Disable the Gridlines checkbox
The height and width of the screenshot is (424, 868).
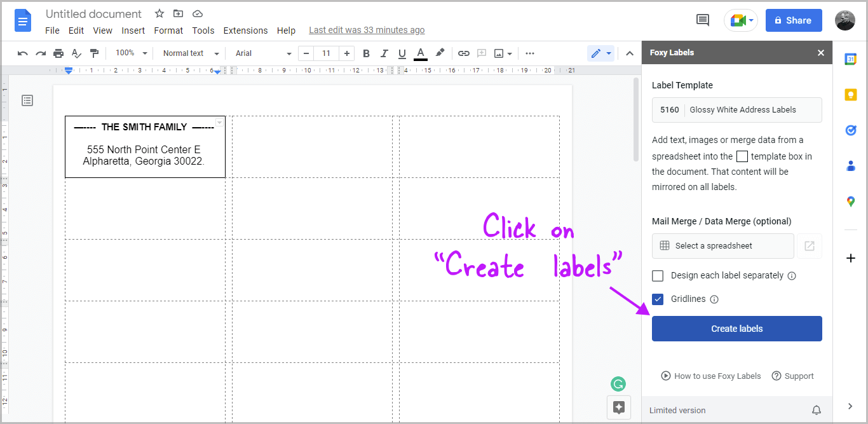658,299
